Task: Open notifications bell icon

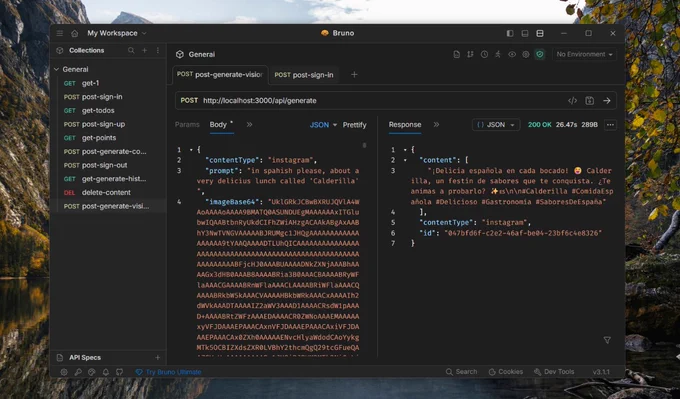Action: point(105,372)
